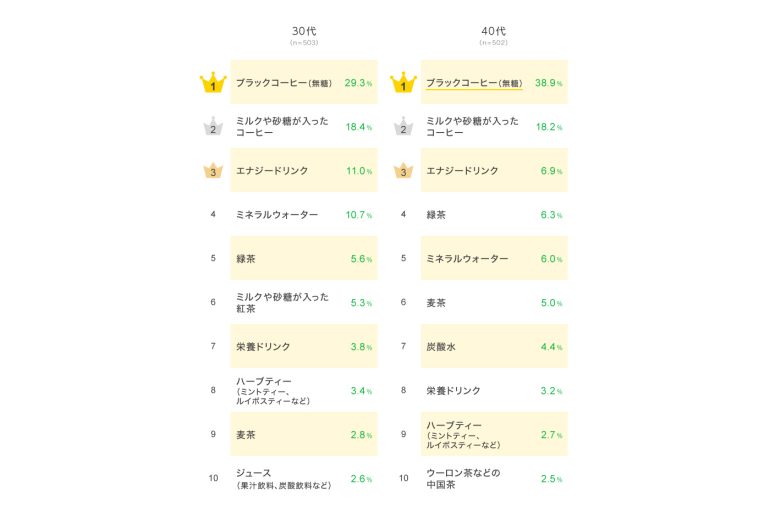The width and height of the screenshot is (770, 518).
Task: Click ブラックコーヒー(無糖) in the 30代 column
Action: (284, 83)
